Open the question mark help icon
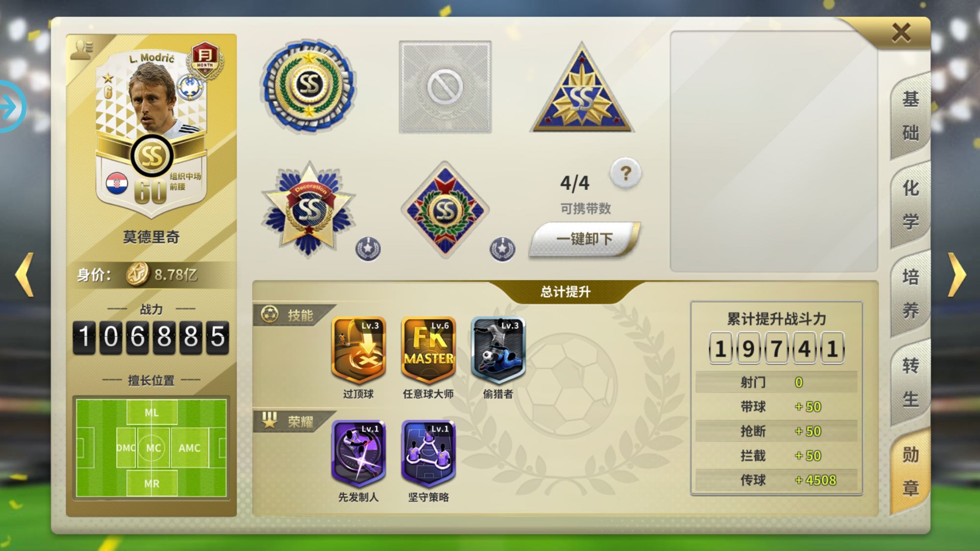Viewport: 980px width, 551px height. [x=625, y=173]
